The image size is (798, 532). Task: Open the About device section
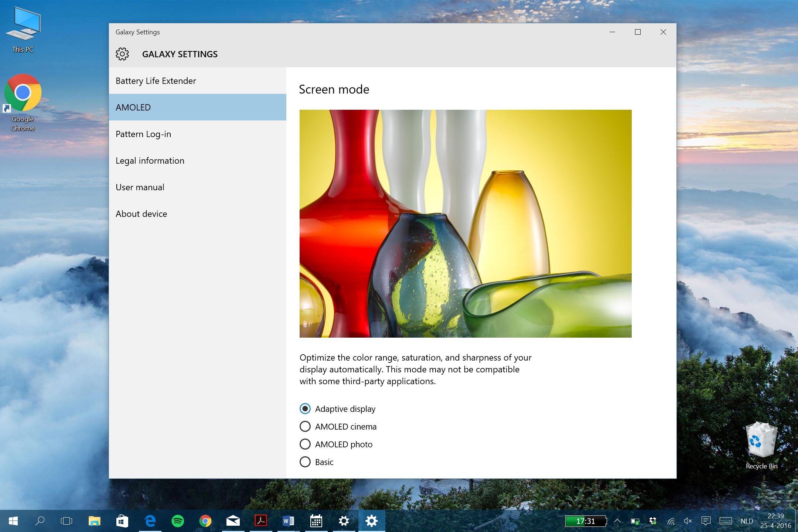198,214
